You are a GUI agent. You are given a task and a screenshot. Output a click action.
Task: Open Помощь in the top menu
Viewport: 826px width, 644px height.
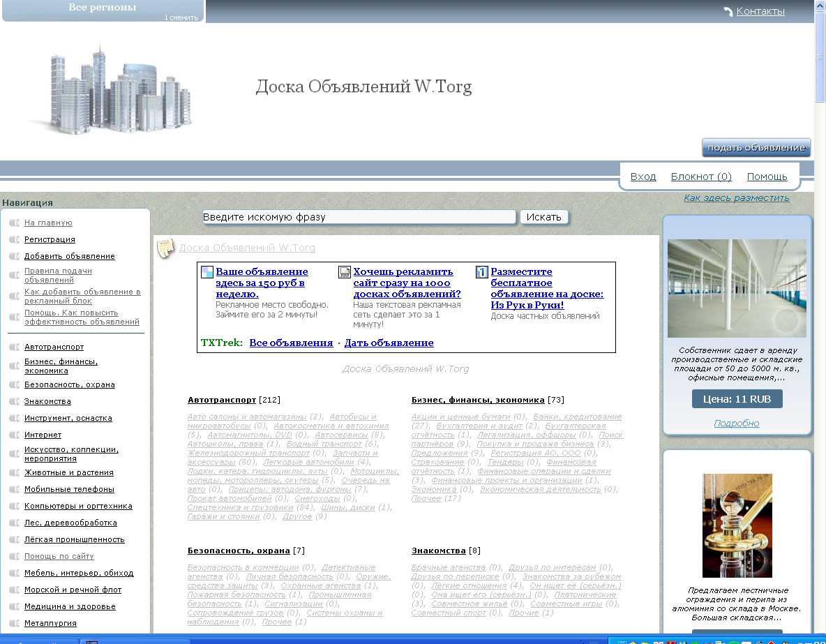[767, 177]
